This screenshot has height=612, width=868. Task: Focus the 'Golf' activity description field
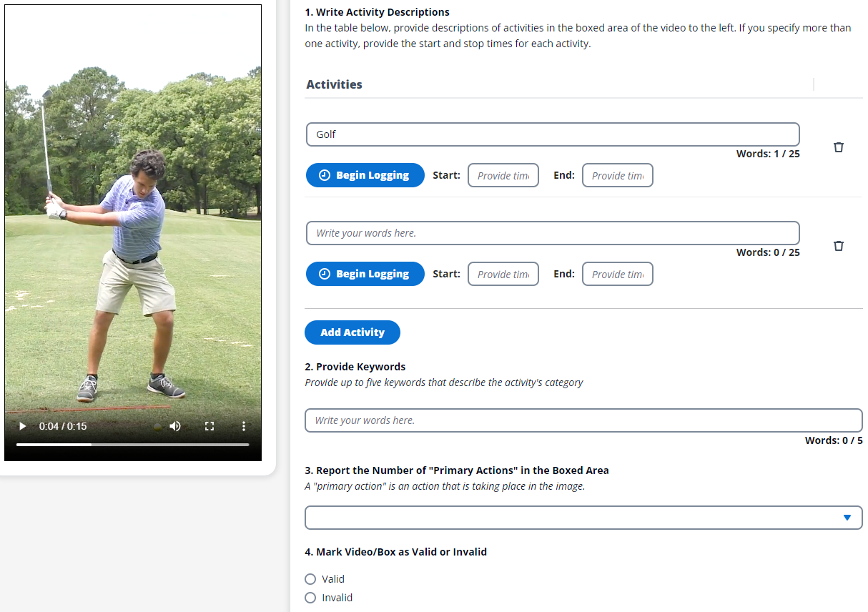tap(552, 134)
